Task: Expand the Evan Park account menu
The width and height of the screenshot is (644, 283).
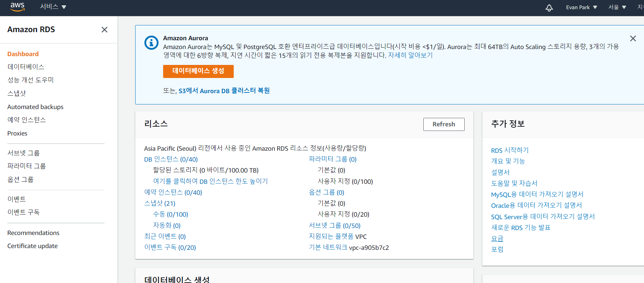Action: (x=582, y=7)
